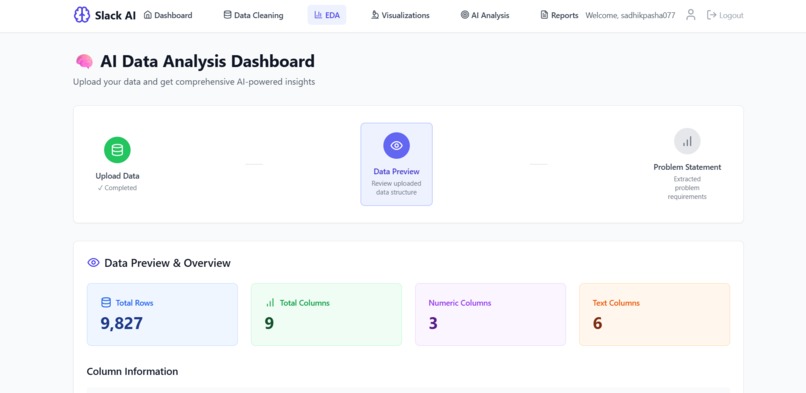The image size is (806, 393).
Task: Click the purple eye Data Preview step icon
Action: 396,145
